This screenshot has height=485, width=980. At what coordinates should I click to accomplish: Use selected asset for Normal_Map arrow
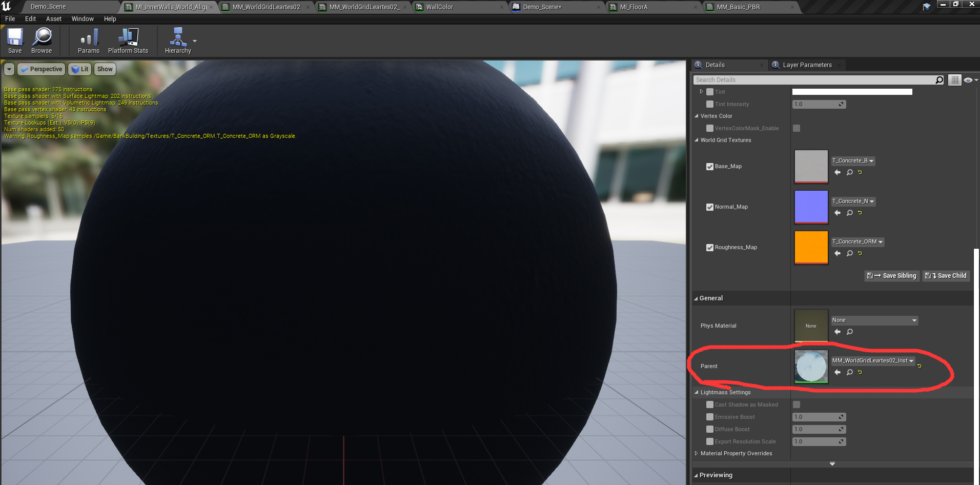click(838, 213)
